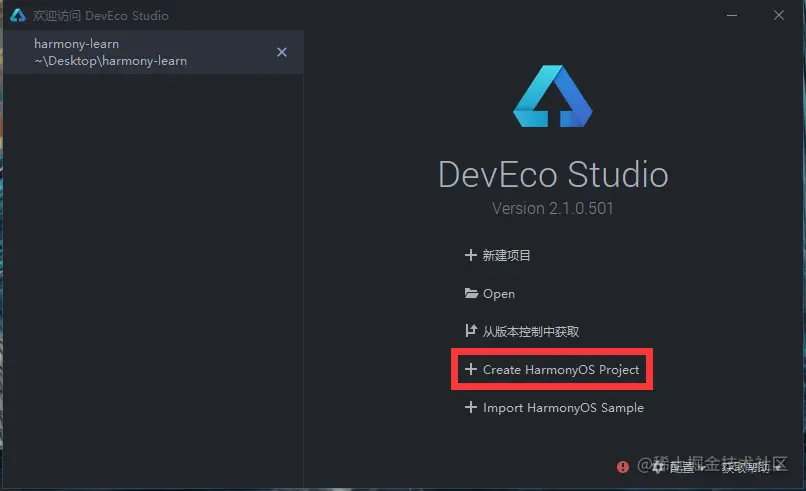Screen dimensions: 806x491
Task: Close the DevEco Studio welcome window
Action: tap(779, 15)
